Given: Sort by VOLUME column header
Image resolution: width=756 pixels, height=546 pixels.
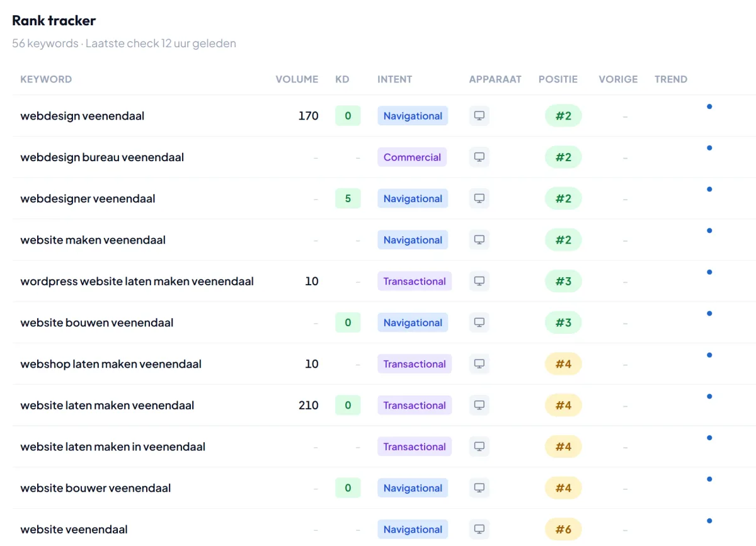Looking at the screenshot, I should tap(297, 79).
